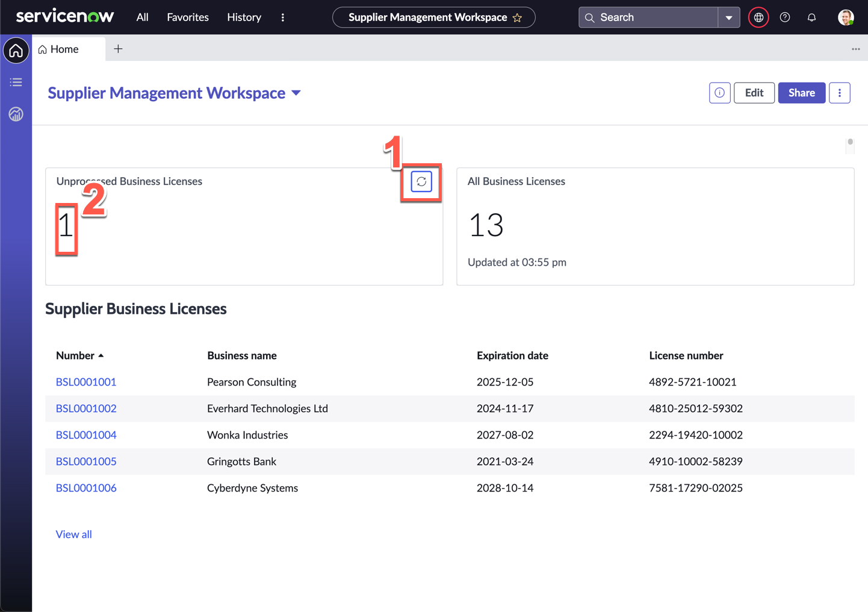Sort by the Number column header
This screenshot has height=612, width=868.
point(75,355)
